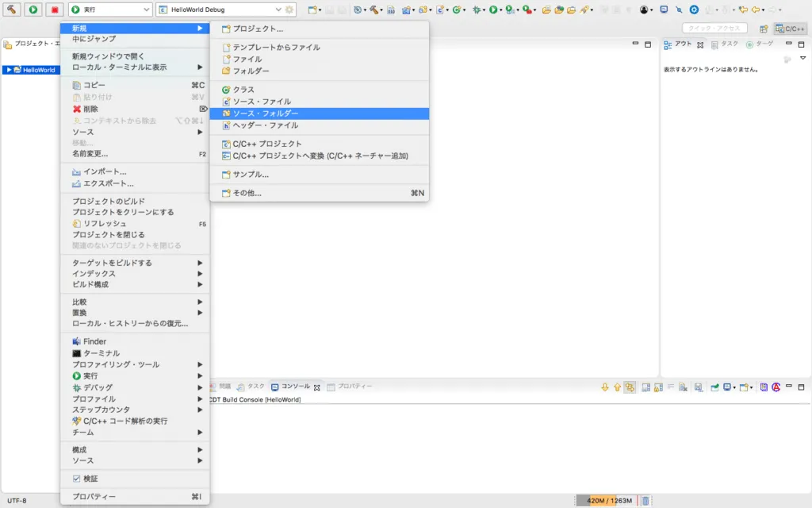Click the black user avatar toolbar icon
Viewport: 812px width, 508px height.
644,10
